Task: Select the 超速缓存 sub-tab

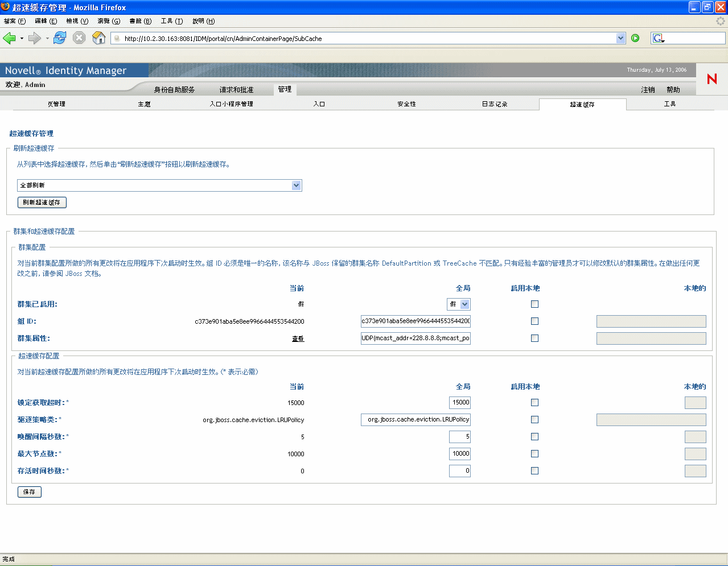Action: coord(582,105)
